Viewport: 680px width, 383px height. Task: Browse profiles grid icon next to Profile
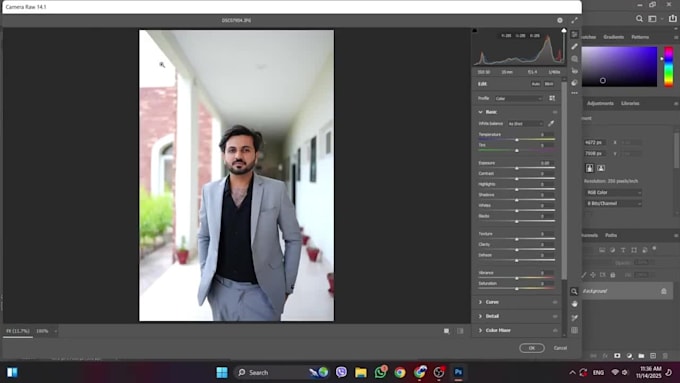point(552,98)
